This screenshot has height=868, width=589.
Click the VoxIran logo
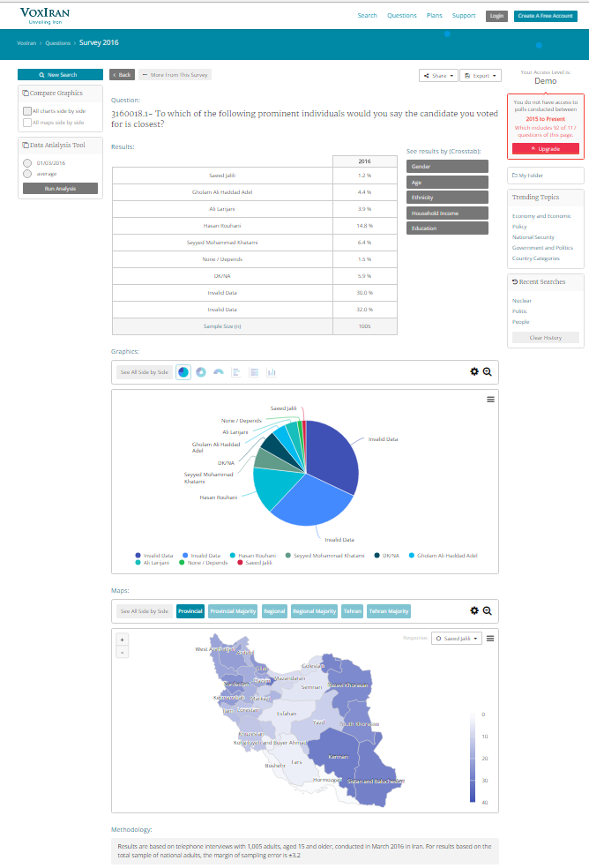tap(45, 15)
